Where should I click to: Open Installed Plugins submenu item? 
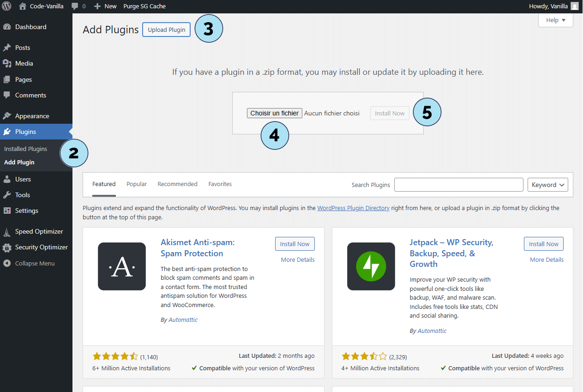pyautogui.click(x=26, y=149)
